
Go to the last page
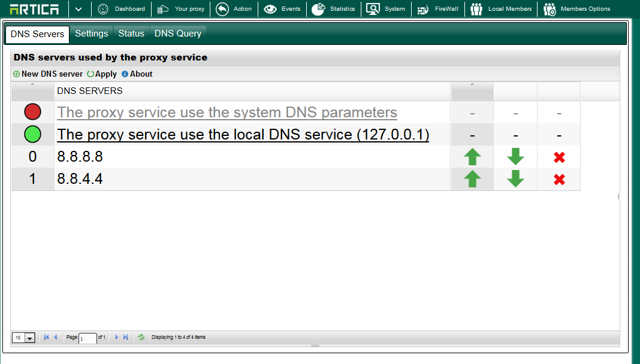click(126, 337)
